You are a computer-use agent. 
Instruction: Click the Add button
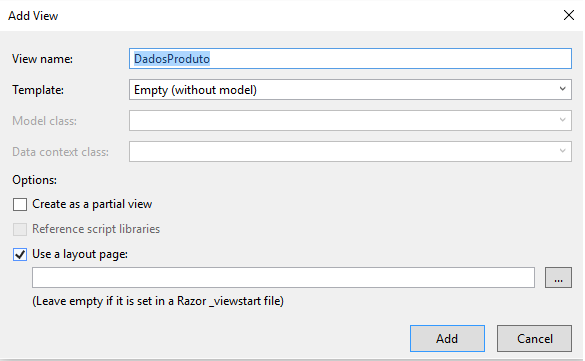[447, 338]
